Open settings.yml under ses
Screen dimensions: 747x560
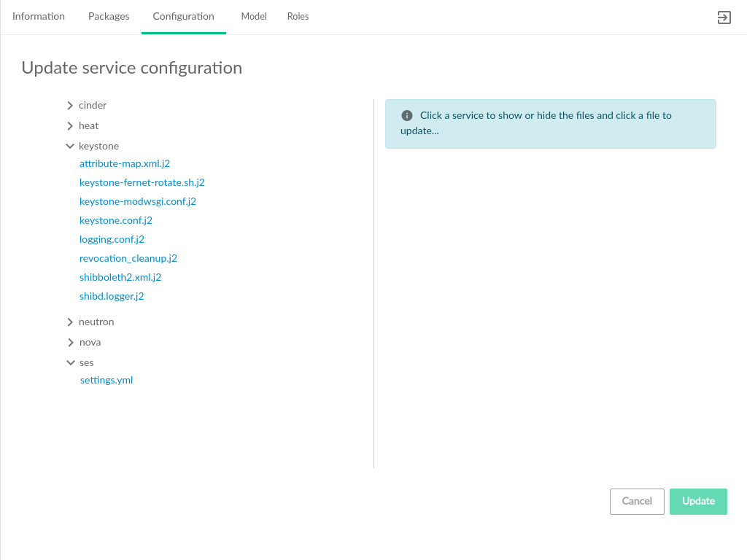(107, 380)
